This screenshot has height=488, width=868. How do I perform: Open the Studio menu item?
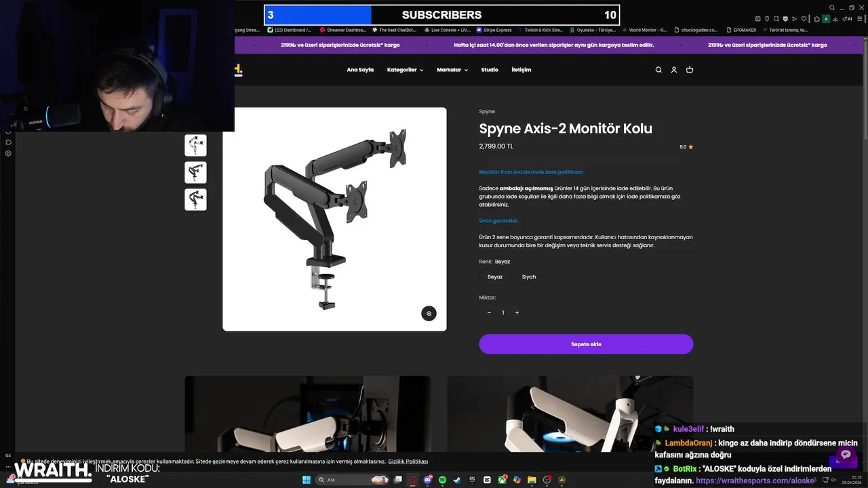click(x=490, y=70)
